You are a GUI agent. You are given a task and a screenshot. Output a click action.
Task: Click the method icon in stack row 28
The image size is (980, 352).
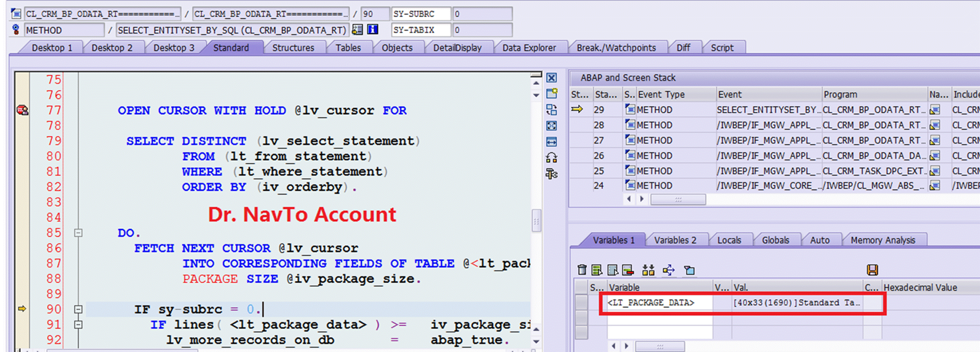click(630, 124)
